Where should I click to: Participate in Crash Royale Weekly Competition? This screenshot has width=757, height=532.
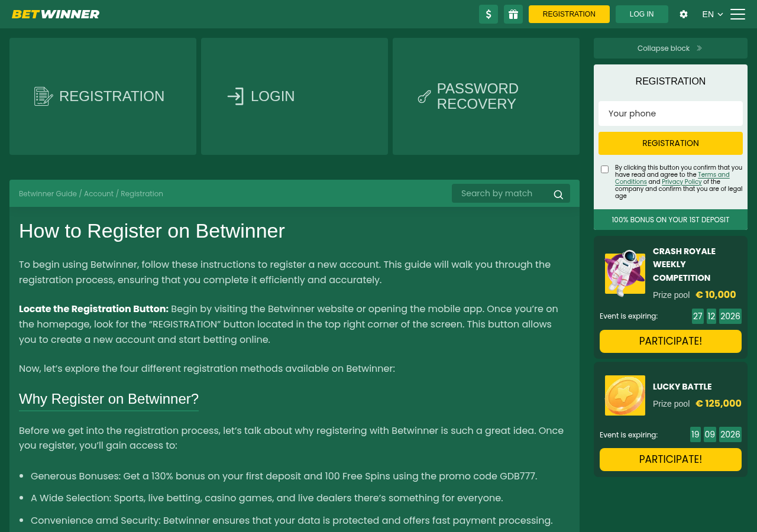671,341
